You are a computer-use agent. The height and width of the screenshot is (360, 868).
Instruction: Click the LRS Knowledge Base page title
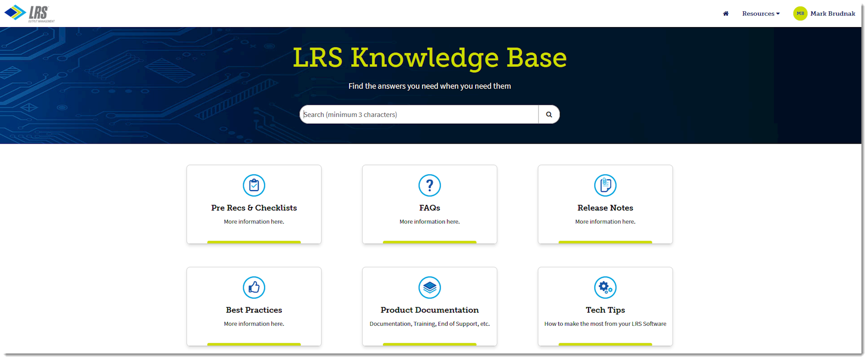429,58
